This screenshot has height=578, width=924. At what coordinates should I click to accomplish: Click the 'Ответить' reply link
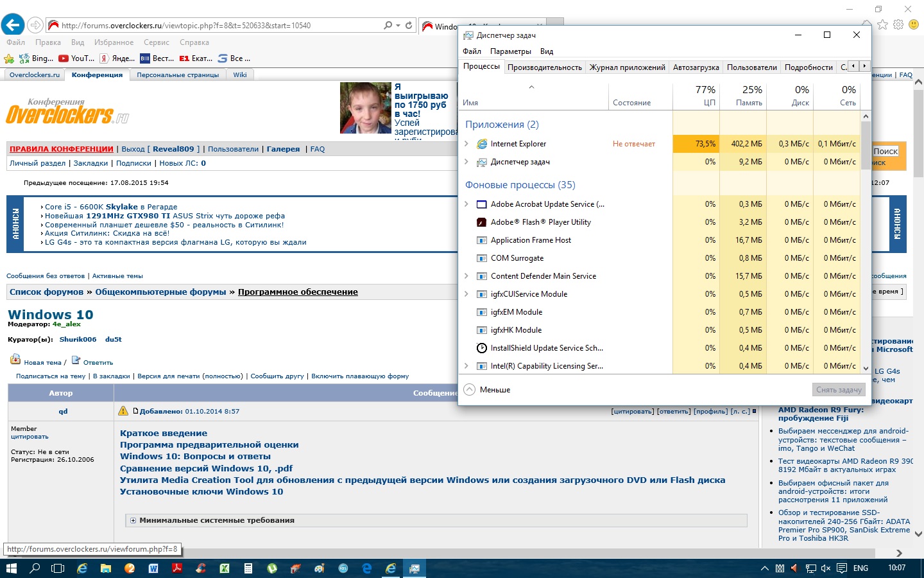[x=98, y=363]
